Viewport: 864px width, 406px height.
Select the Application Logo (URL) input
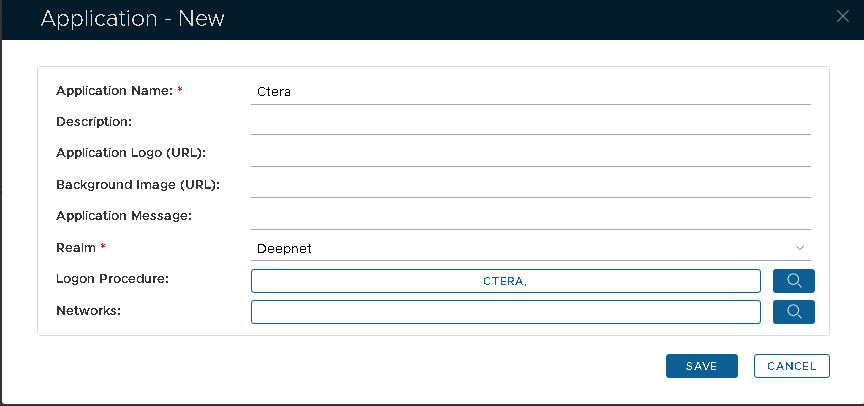tap(530, 154)
